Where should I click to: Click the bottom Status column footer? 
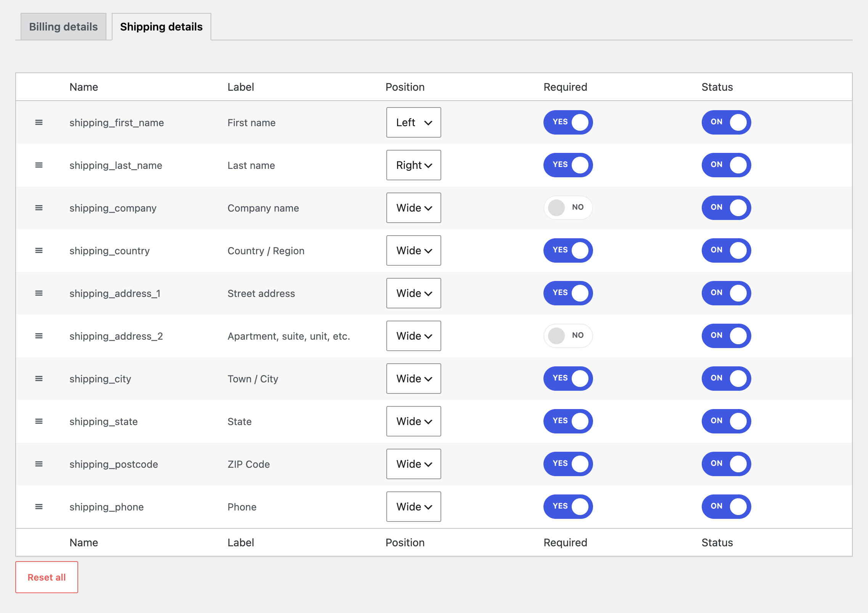[717, 542]
